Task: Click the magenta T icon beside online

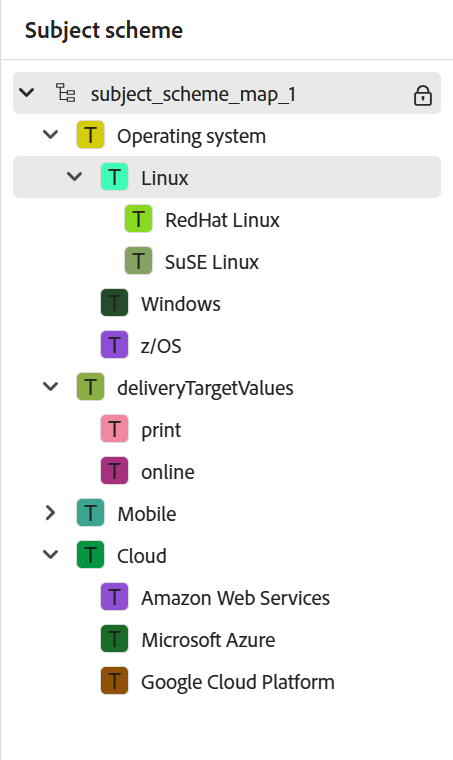Action: [114, 471]
